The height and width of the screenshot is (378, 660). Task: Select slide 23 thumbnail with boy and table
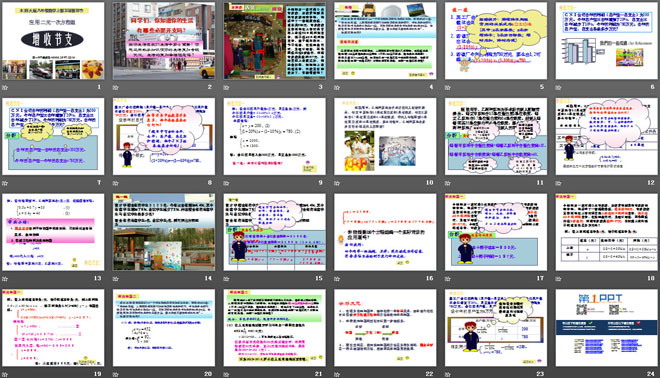coord(496,327)
